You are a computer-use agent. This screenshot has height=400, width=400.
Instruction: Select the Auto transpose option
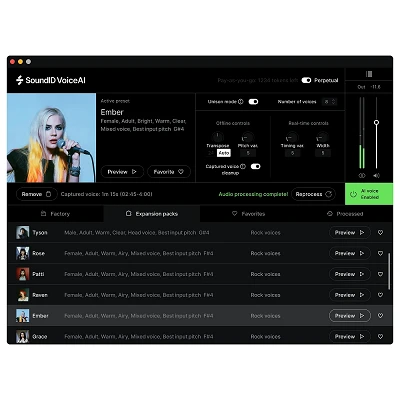pos(224,153)
